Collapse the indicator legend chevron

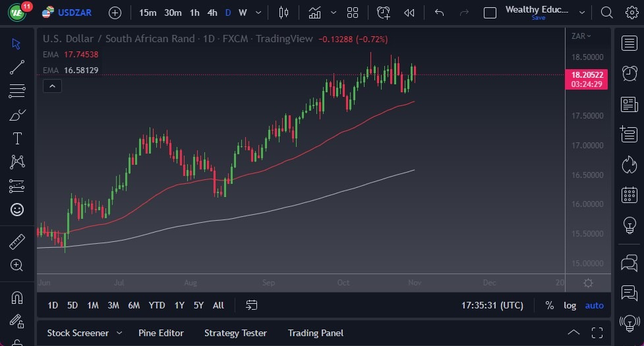[x=52, y=86]
